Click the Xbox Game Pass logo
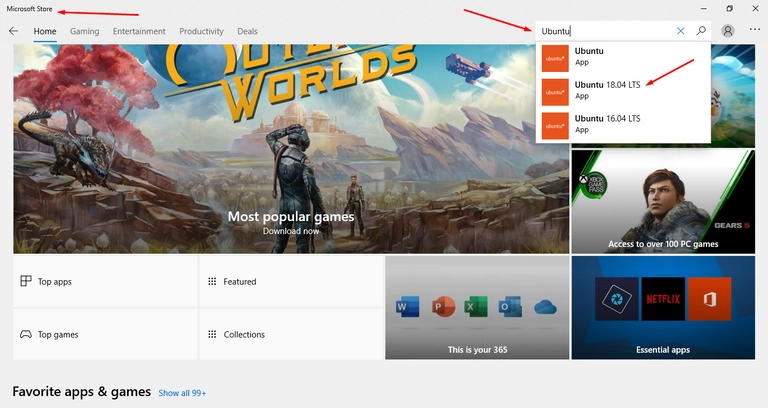The image size is (768, 408). 592,185
